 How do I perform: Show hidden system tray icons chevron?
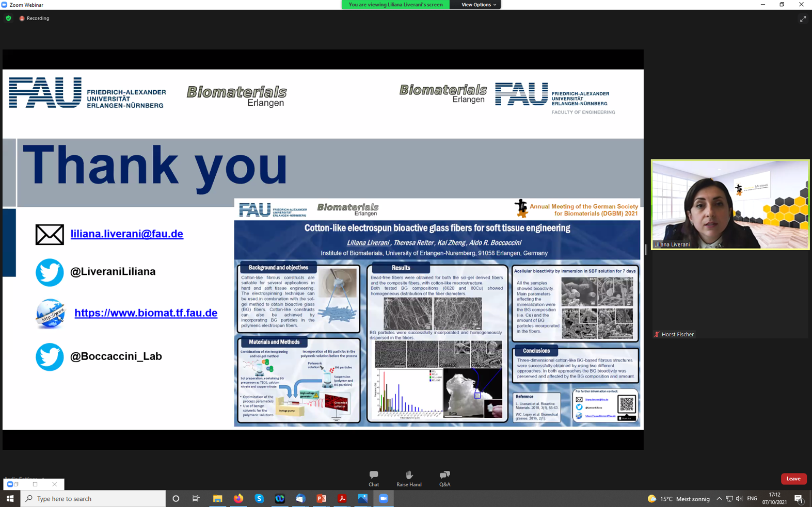pos(719,499)
